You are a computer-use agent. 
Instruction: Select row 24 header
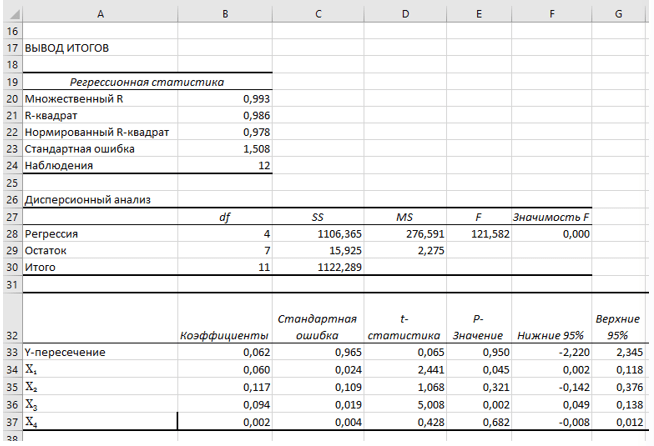tap(13, 166)
